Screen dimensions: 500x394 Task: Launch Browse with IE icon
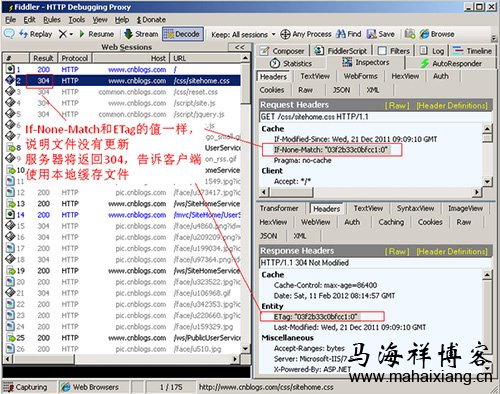pyautogui.click(x=437, y=34)
